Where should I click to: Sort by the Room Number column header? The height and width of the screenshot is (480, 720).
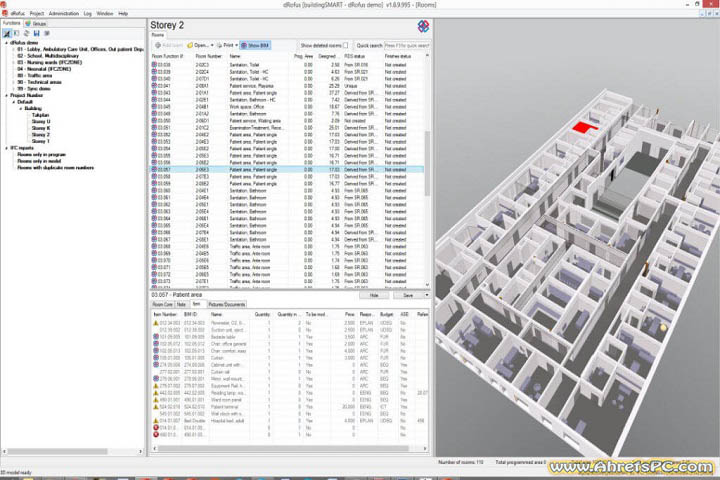coord(210,56)
